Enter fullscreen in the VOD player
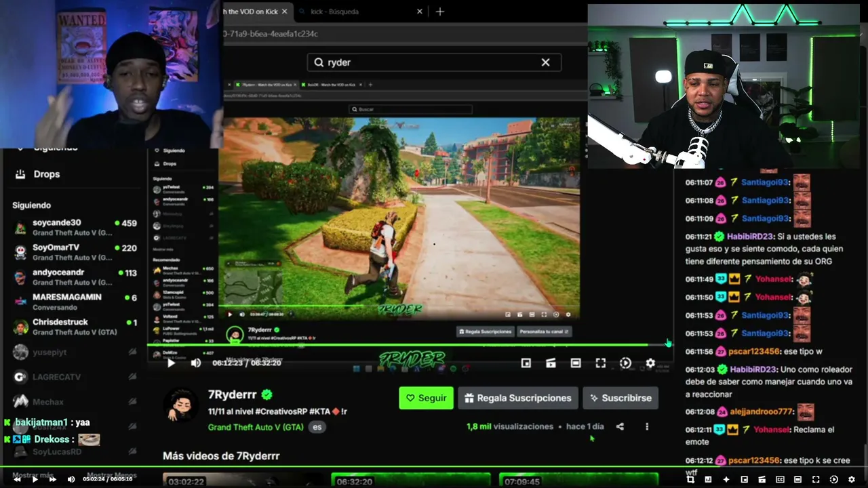 [x=601, y=363]
